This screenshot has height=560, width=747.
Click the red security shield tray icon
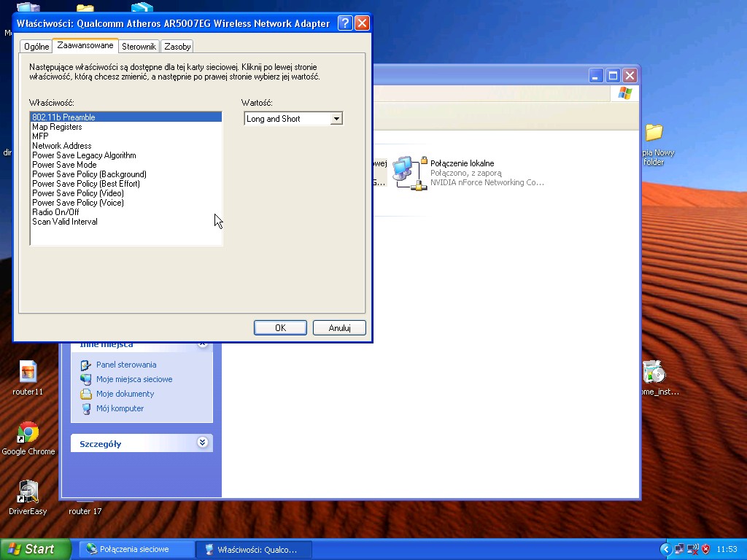point(706,549)
